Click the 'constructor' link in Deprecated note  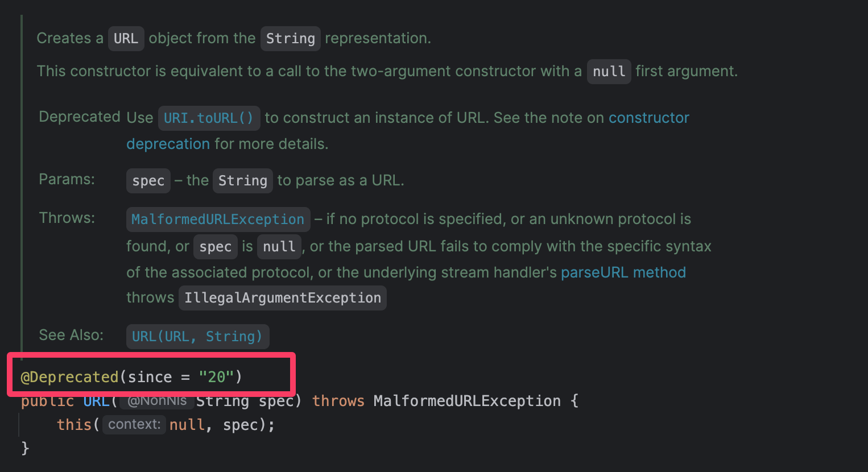click(648, 118)
